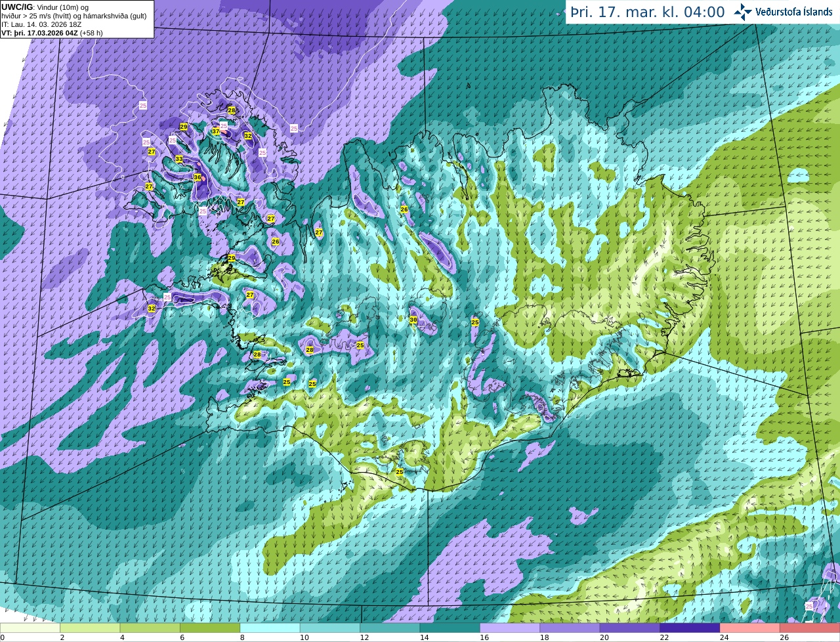Click the legend tick label 8
Viewport: 840px width, 642px height.
[242, 637]
